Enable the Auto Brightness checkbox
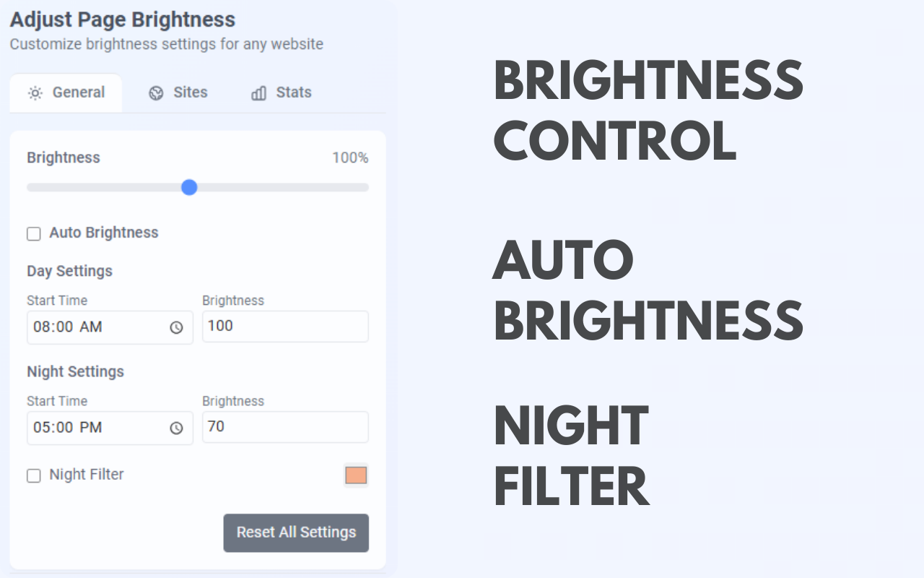Image resolution: width=924 pixels, height=578 pixels. [x=34, y=233]
